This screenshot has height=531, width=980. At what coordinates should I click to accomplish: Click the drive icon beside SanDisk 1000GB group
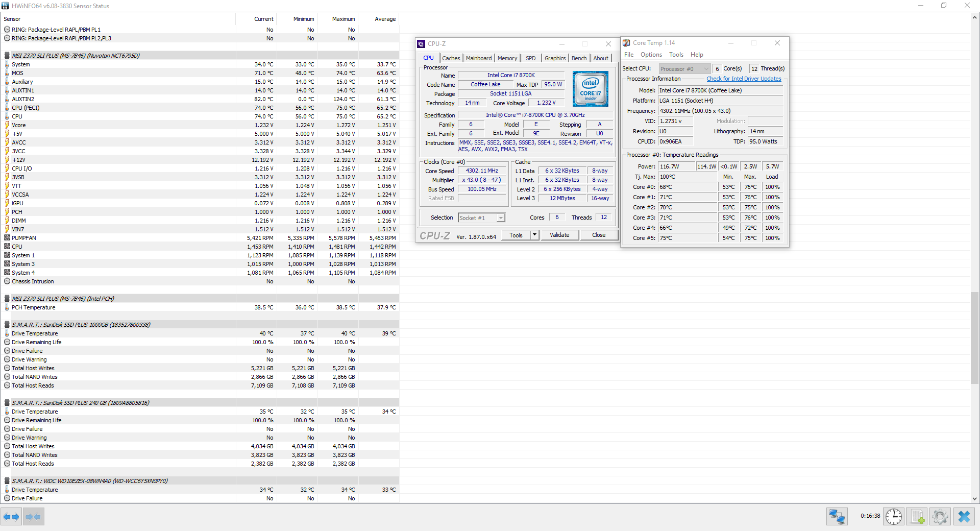pos(7,325)
